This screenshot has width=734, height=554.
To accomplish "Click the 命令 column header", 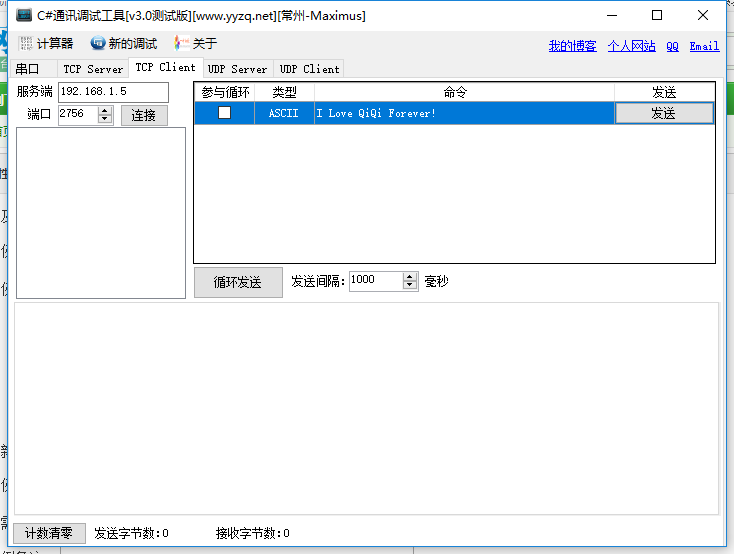I will (464, 92).
